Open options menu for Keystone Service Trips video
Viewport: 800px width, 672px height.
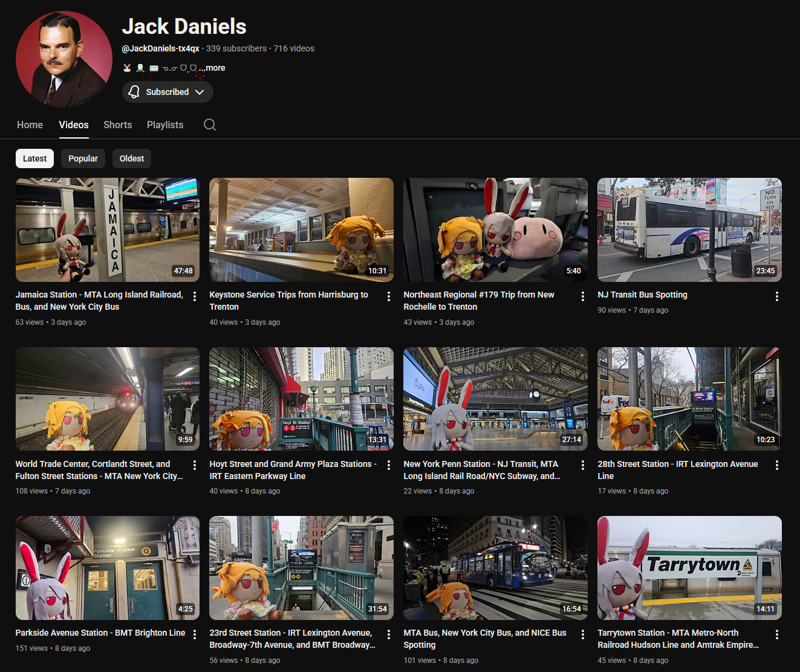coord(389,296)
